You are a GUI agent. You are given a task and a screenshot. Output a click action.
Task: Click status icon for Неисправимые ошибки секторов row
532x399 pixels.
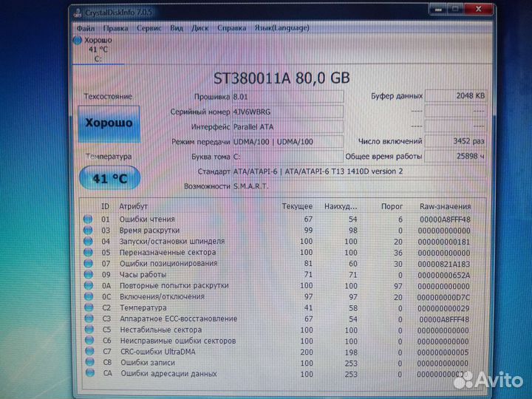pyautogui.click(x=89, y=341)
